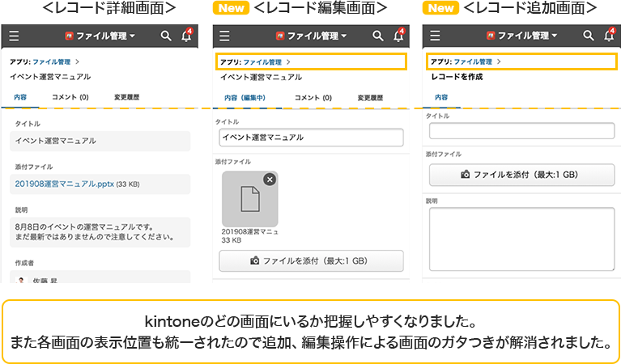Open hamburger menu in record add screen

(435, 36)
